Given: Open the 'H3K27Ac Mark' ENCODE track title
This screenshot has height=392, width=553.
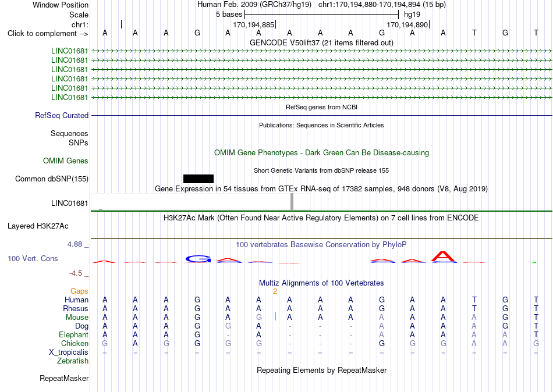Looking at the screenshot, I should pos(321,218).
